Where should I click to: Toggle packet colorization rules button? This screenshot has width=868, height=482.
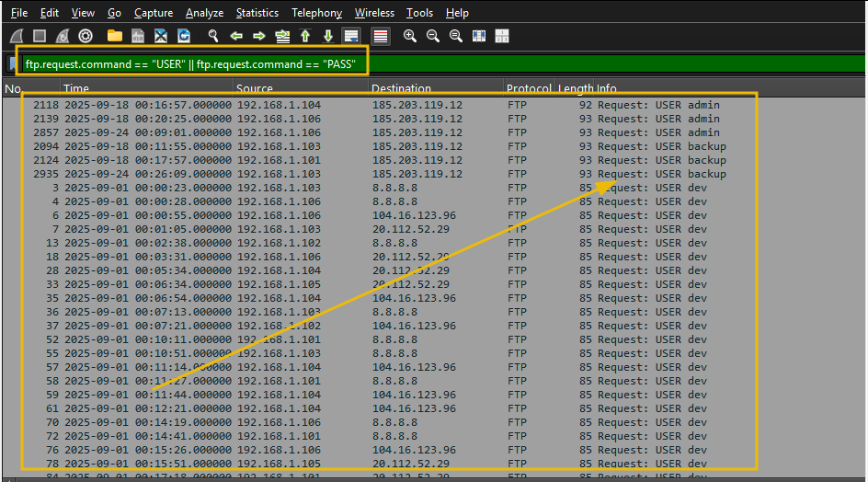pos(380,36)
